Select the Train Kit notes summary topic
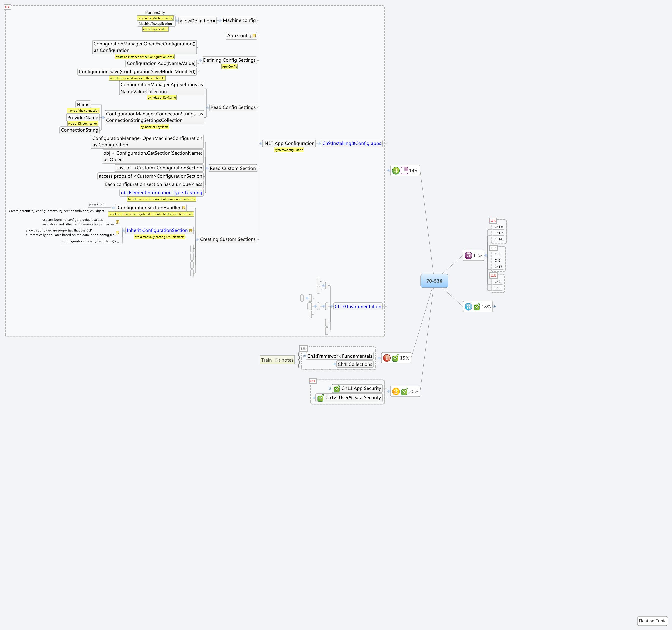Screen dimensions: 672x630 277,360
